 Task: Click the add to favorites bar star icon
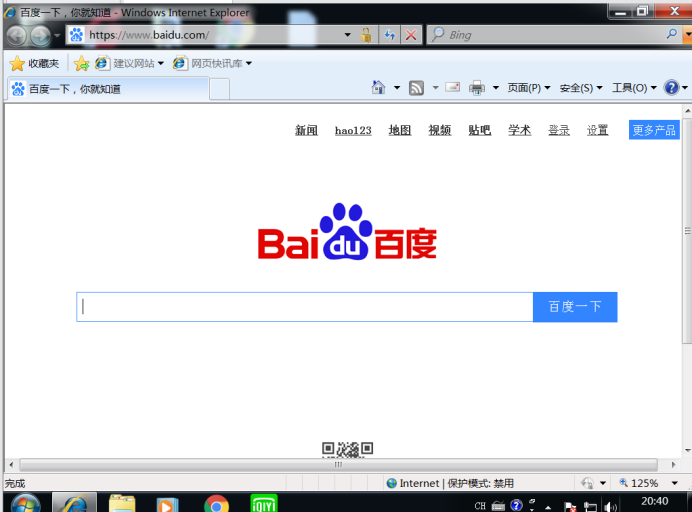pyautogui.click(x=82, y=64)
